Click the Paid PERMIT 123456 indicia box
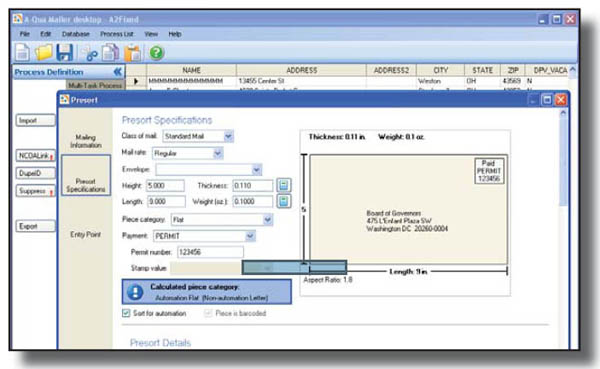 [x=489, y=171]
